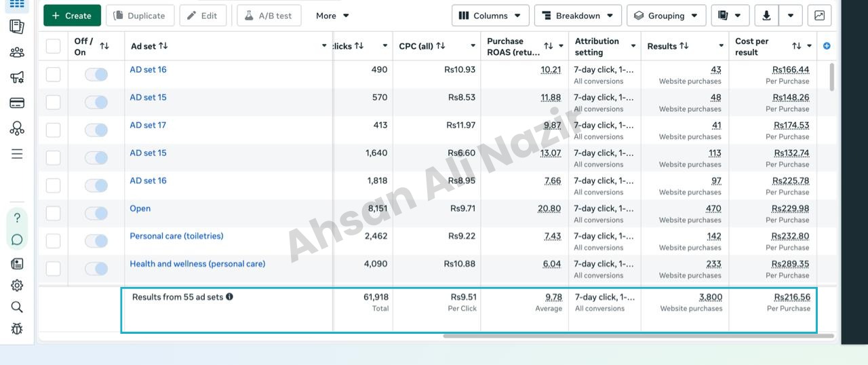This screenshot has width=868, height=365.
Task: Sort by Cost per result arrows
Action: [x=797, y=46]
